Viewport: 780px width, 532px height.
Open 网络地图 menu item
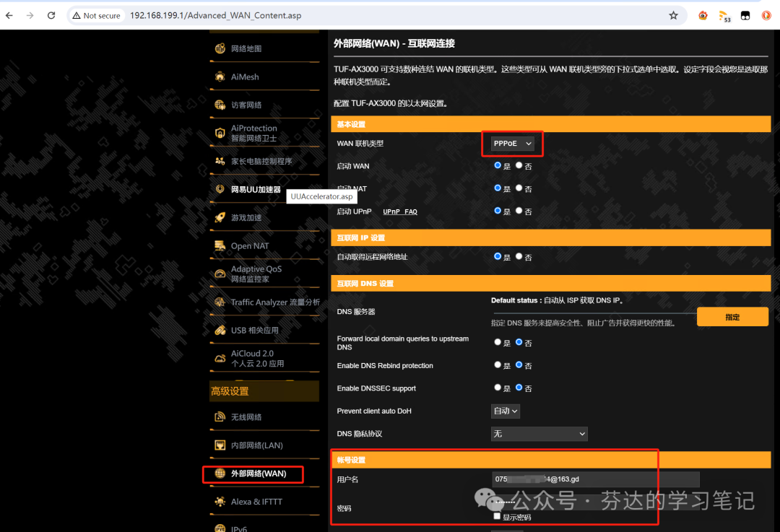246,48
